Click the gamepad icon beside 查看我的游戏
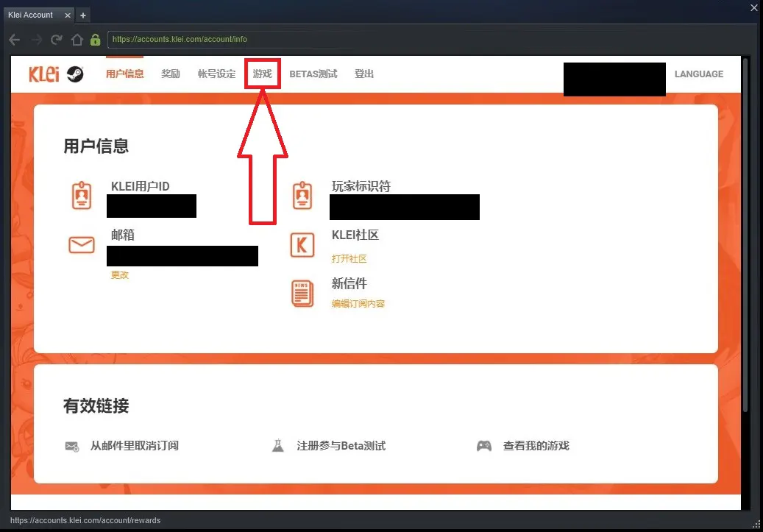Image resolution: width=763 pixels, height=532 pixels. point(483,446)
